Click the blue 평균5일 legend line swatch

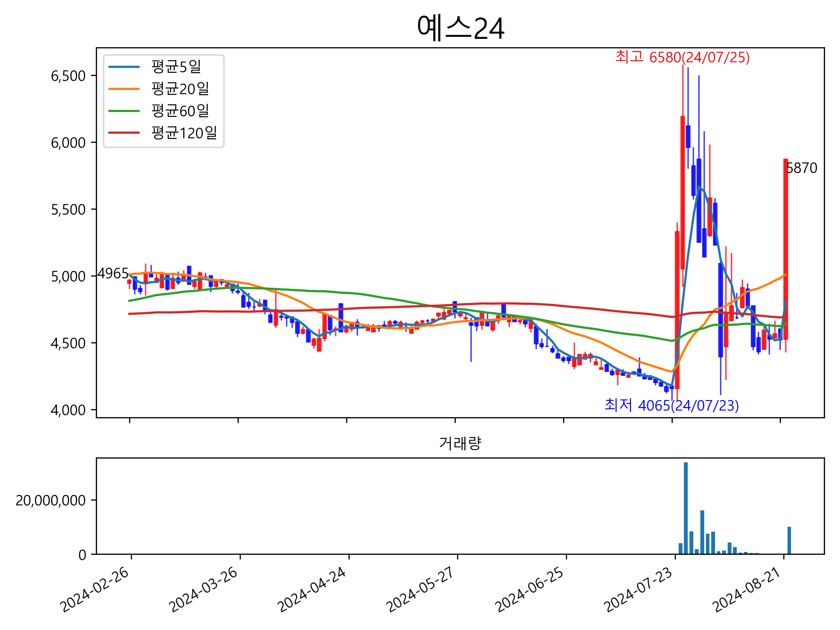124,67
